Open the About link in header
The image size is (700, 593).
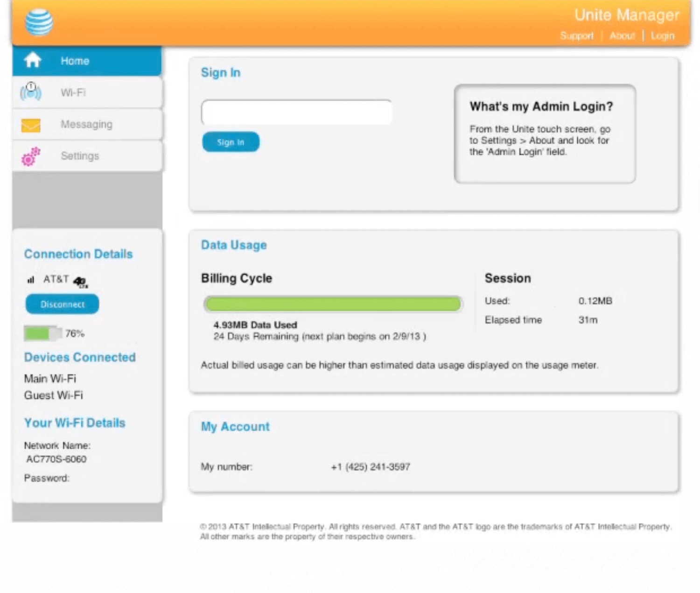click(622, 36)
